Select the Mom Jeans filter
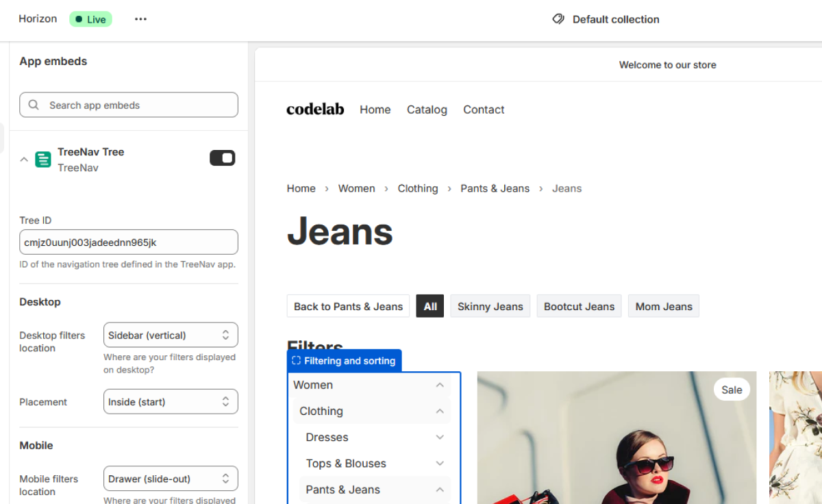This screenshot has width=822, height=504. [663, 306]
